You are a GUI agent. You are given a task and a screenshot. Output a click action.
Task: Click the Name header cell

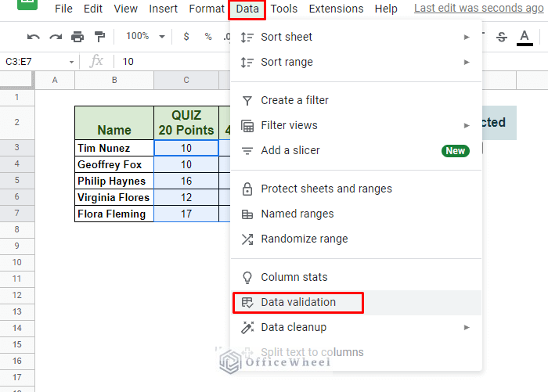tap(114, 123)
